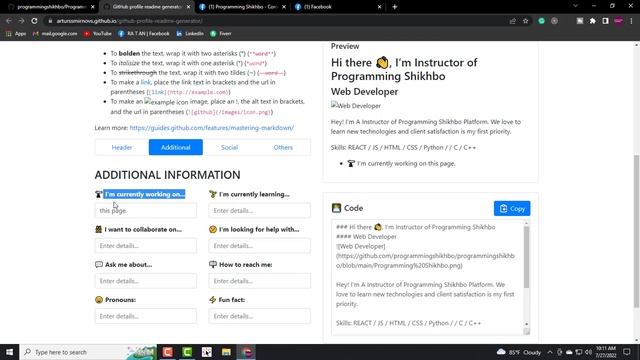The width and height of the screenshot is (640, 360).
Task: Click the Chrome side panel icon
Action: [605, 21]
